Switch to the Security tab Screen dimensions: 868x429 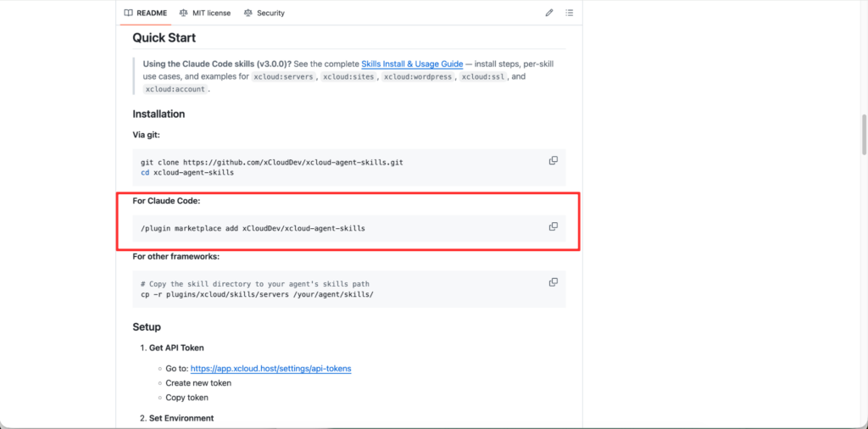pyautogui.click(x=264, y=13)
